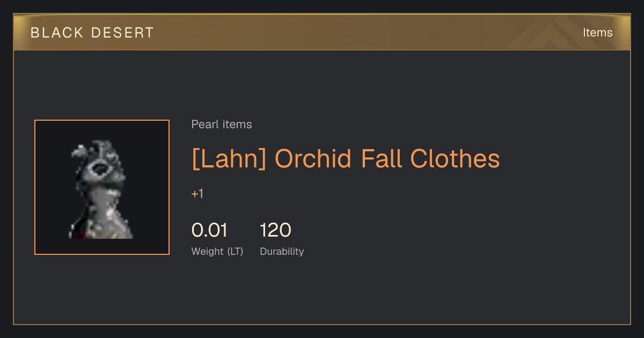The height and width of the screenshot is (338, 644).
Task: Open the BLACK DESERT logo
Action: pos(92,33)
